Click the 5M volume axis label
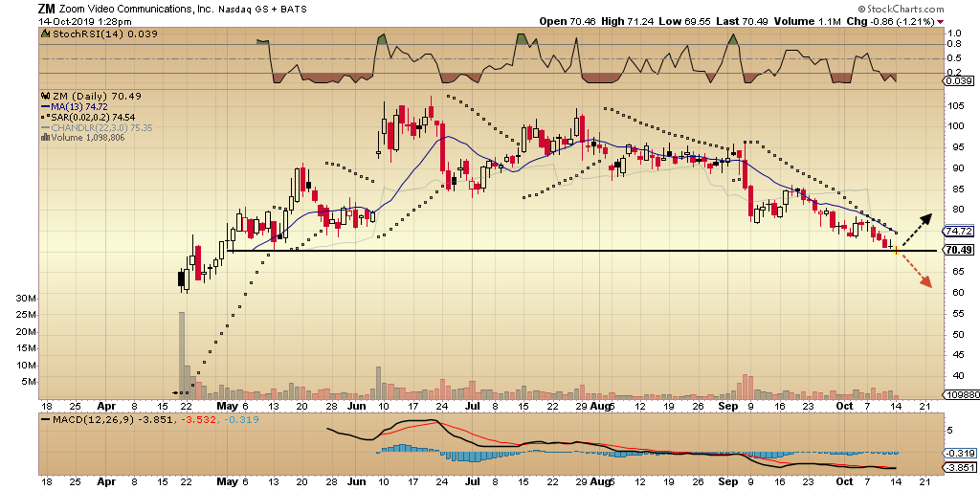 click(30, 382)
